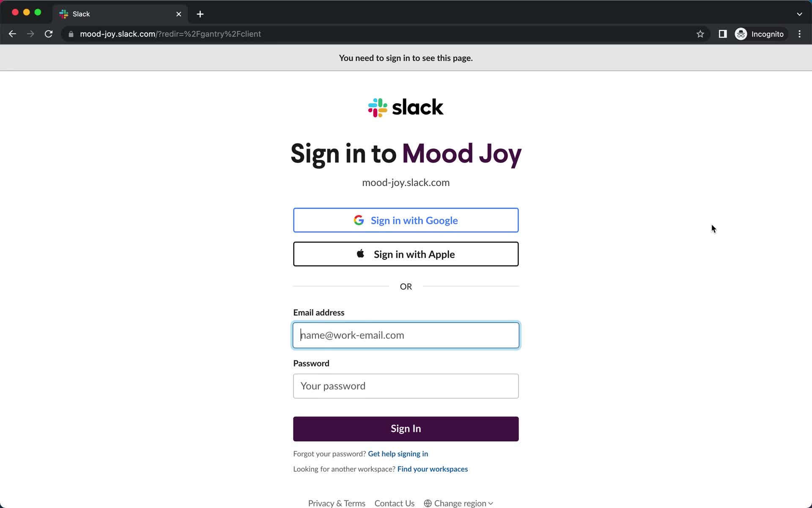The width and height of the screenshot is (812, 508).
Task: Click the Apple logo icon in sign-in button
Action: (360, 254)
